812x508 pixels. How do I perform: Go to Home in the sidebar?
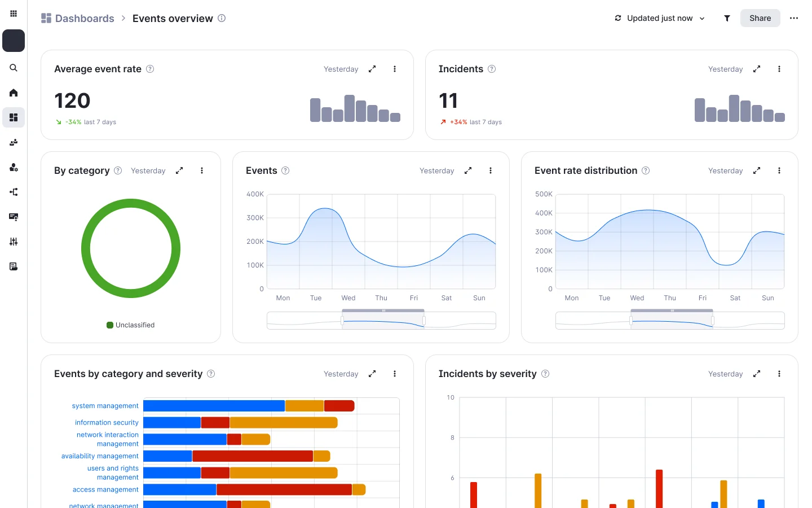pyautogui.click(x=14, y=93)
